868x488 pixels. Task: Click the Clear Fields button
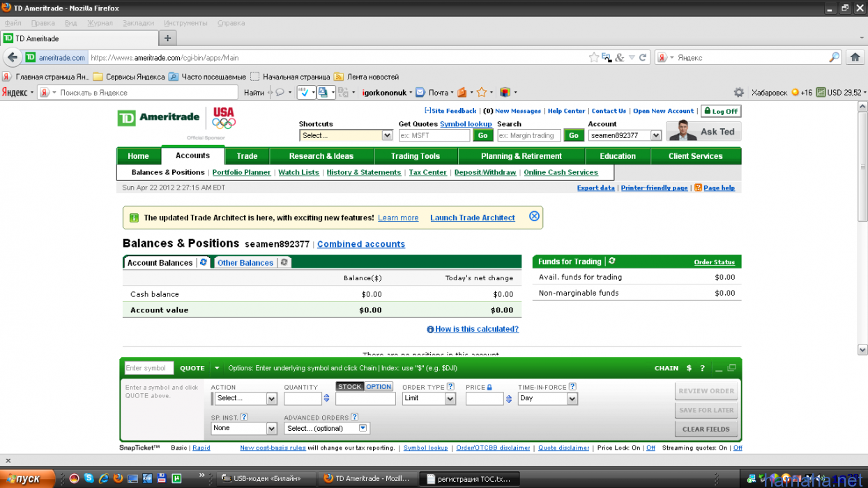tap(706, 429)
